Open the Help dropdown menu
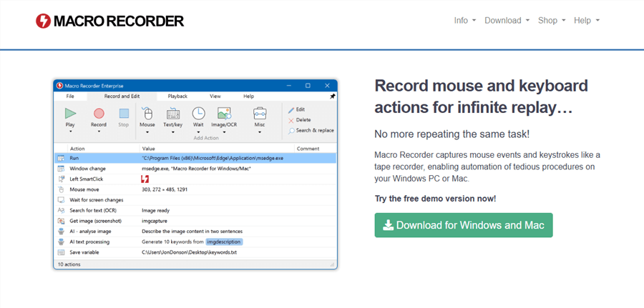 tap(587, 20)
